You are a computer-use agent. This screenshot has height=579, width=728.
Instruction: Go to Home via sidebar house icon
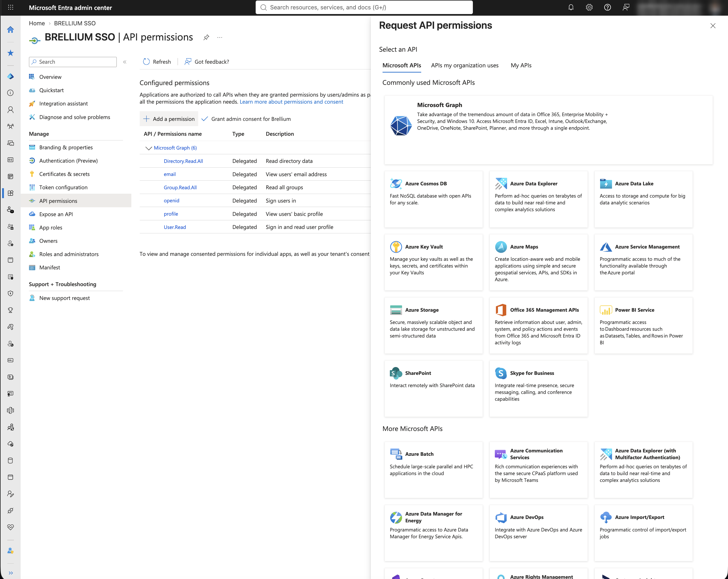10,30
